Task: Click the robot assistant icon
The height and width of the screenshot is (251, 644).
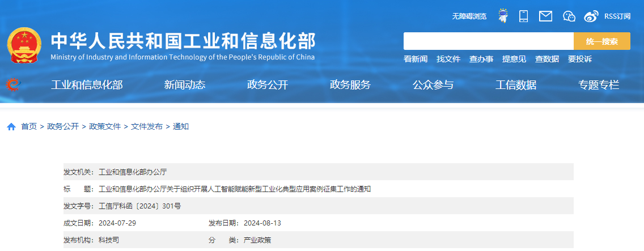Action: click(502, 16)
